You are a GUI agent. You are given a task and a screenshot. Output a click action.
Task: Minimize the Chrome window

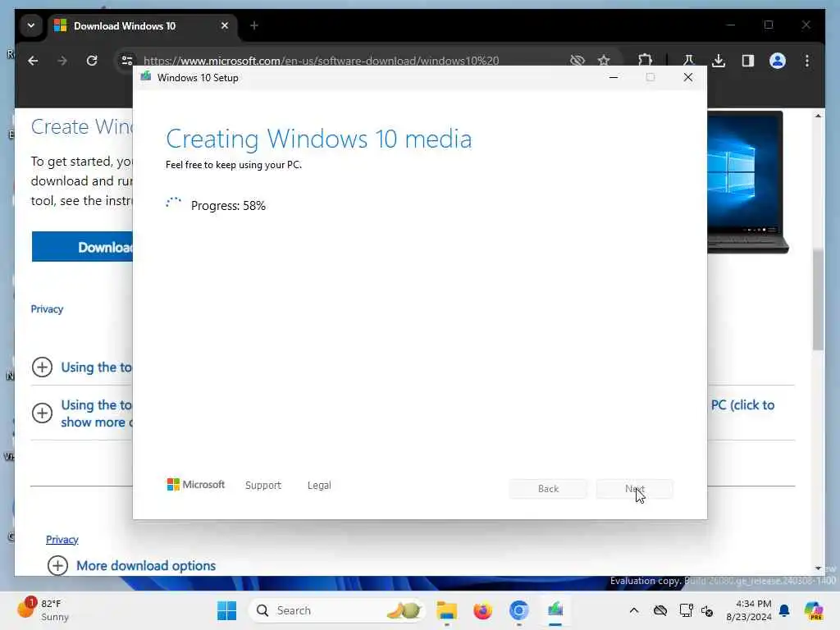tap(731, 25)
